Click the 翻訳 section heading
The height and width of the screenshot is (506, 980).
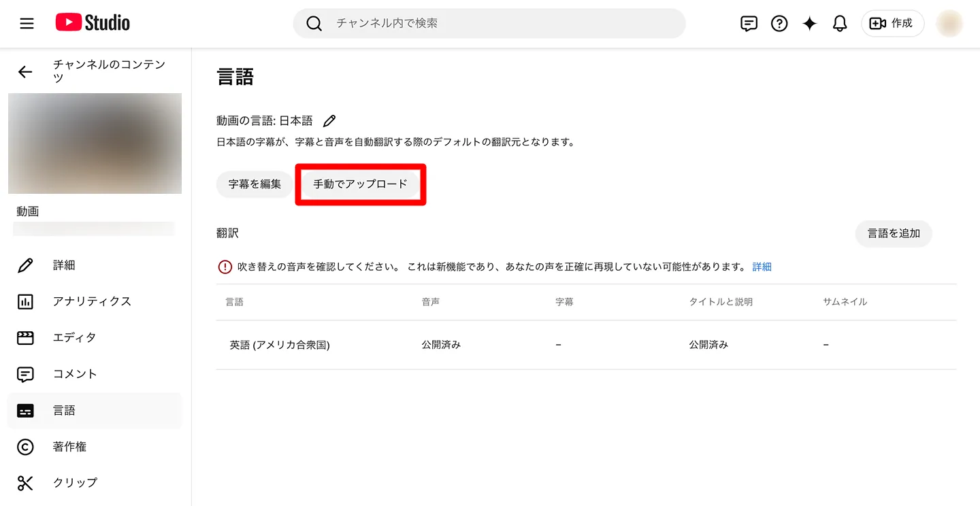(227, 233)
